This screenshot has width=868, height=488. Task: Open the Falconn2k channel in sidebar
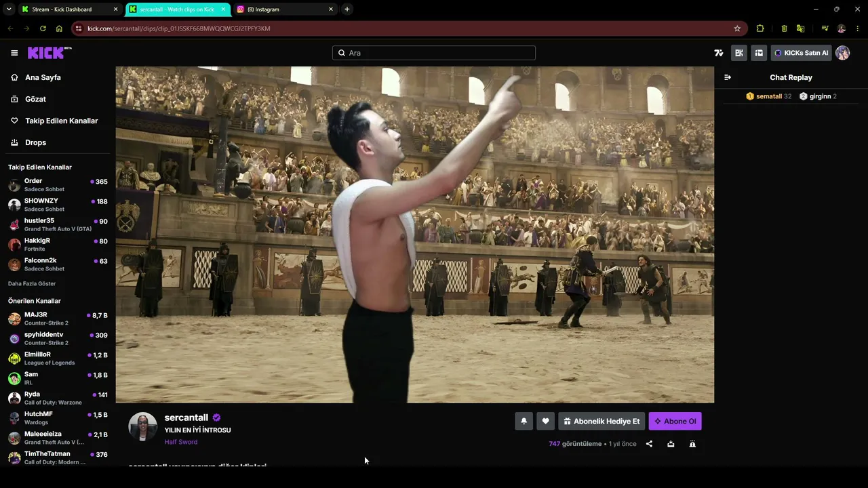click(x=58, y=264)
